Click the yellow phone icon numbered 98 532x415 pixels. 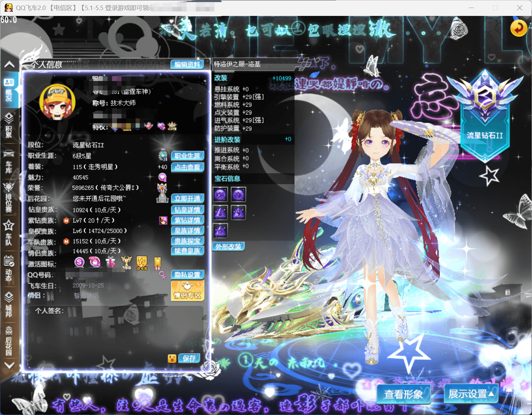click(157, 263)
